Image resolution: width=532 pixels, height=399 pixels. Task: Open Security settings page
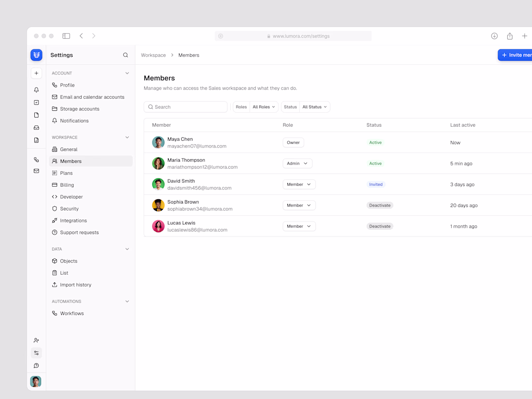point(90,208)
